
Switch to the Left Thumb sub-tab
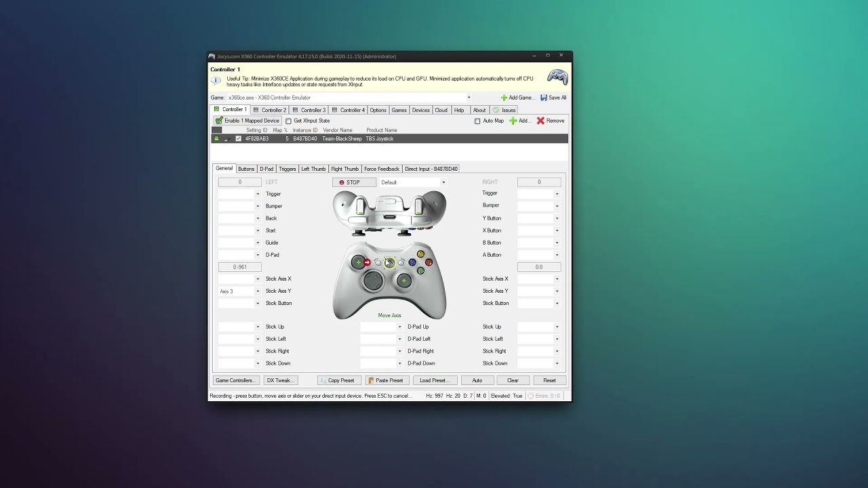pos(313,169)
